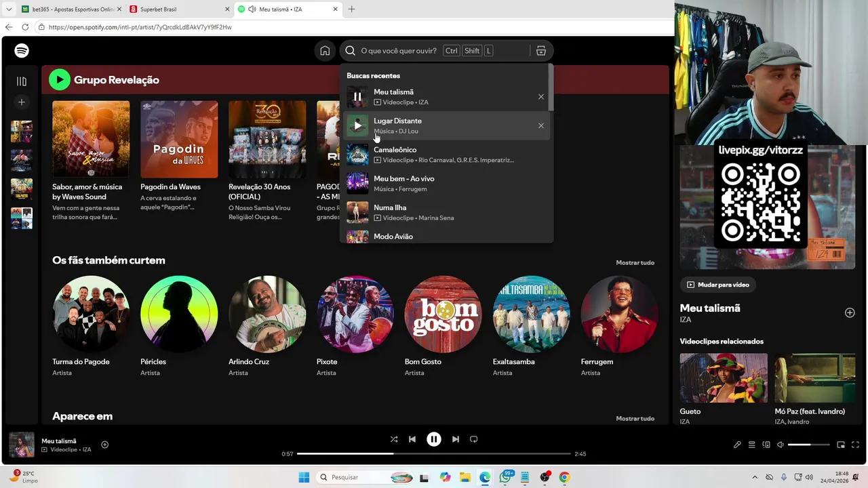
Task: Open WhatsApp from taskbar
Action: (506, 477)
